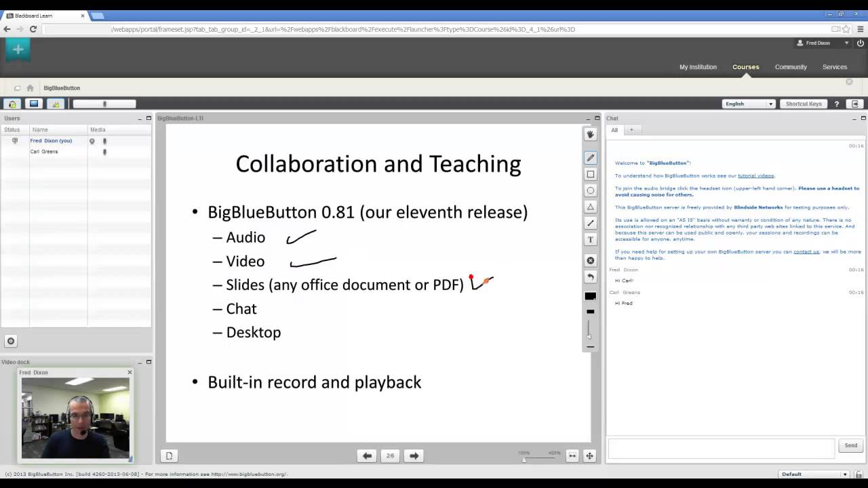
Task: Open the BigBlueButton breadcrumb link
Action: pos(62,88)
